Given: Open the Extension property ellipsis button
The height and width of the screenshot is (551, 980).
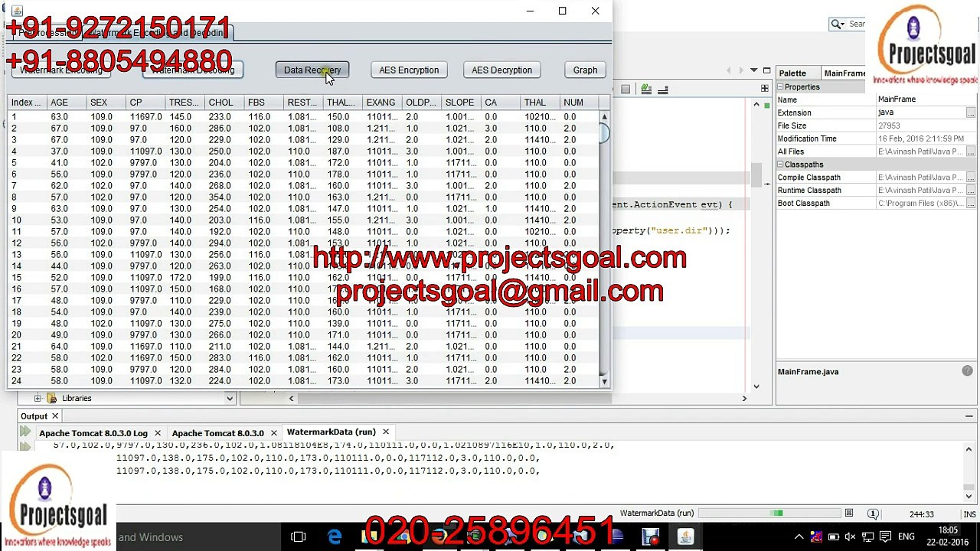Looking at the screenshot, I should (971, 113).
